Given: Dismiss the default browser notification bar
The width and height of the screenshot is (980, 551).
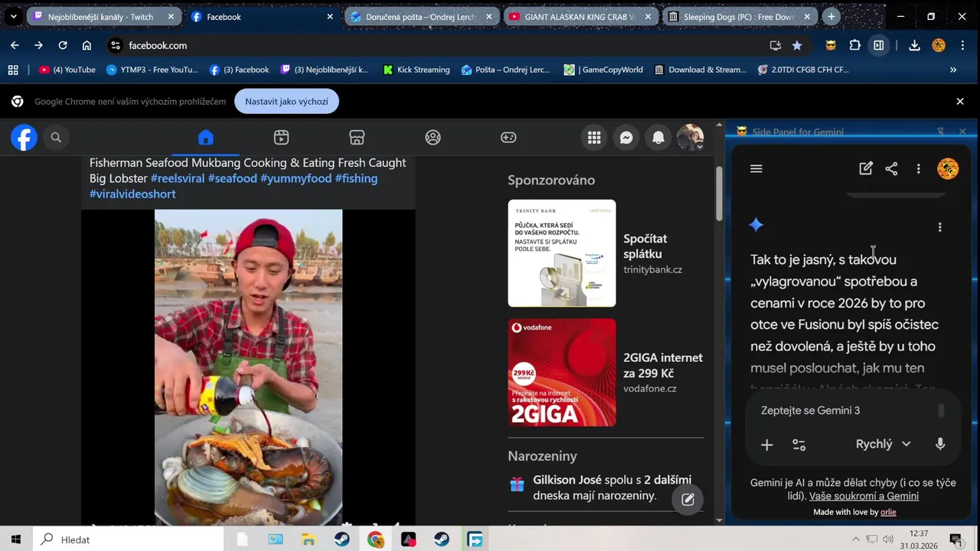Looking at the screenshot, I should pos(960,101).
